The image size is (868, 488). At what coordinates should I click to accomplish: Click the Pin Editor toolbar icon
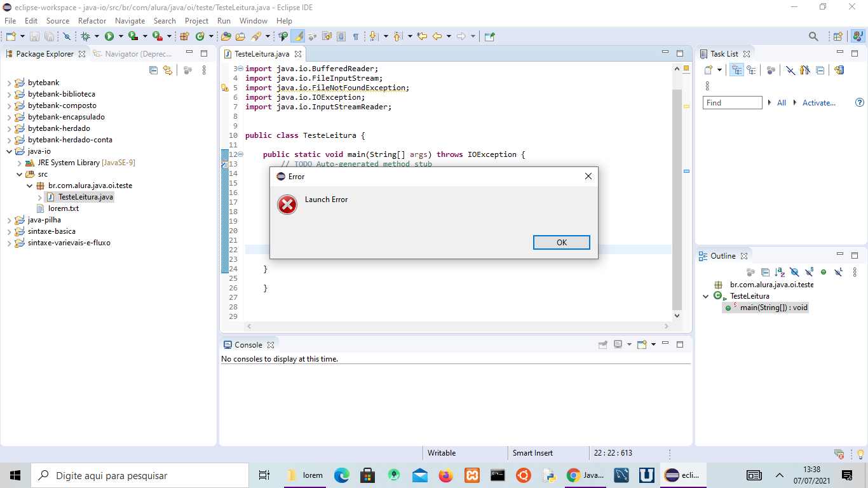[x=489, y=37]
